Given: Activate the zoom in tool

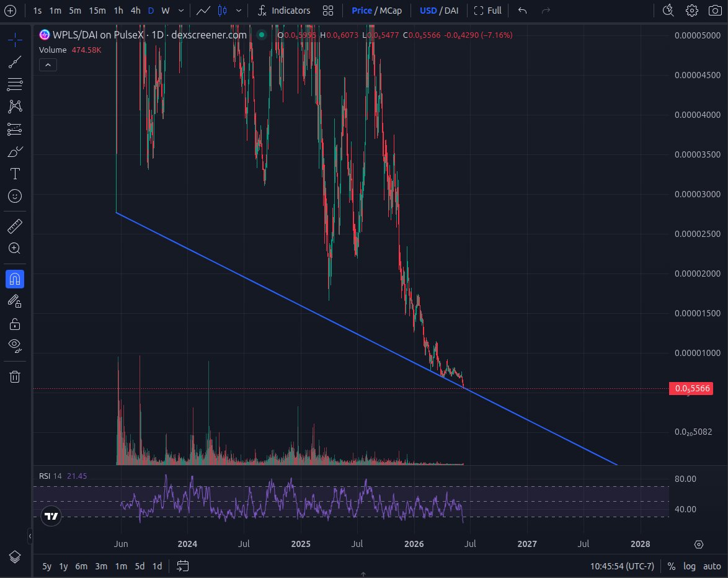Looking at the screenshot, I should click(x=15, y=248).
